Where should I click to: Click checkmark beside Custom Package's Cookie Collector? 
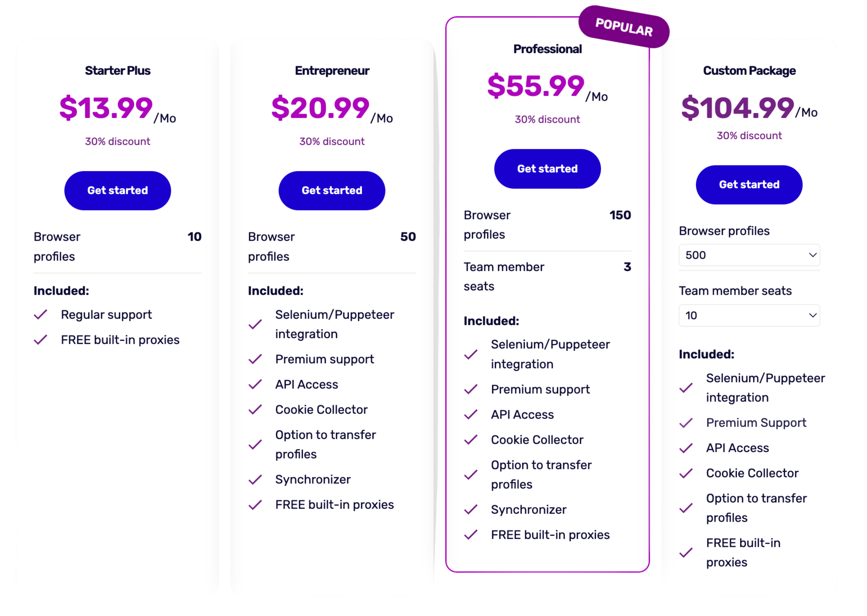click(686, 473)
